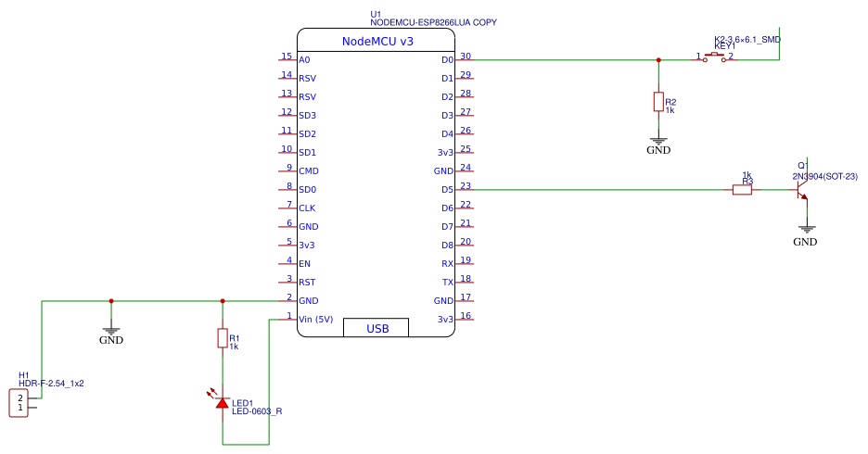This screenshot has height=454, width=868.
Task: Click the NodeMCU v3 title text
Action: (x=377, y=42)
